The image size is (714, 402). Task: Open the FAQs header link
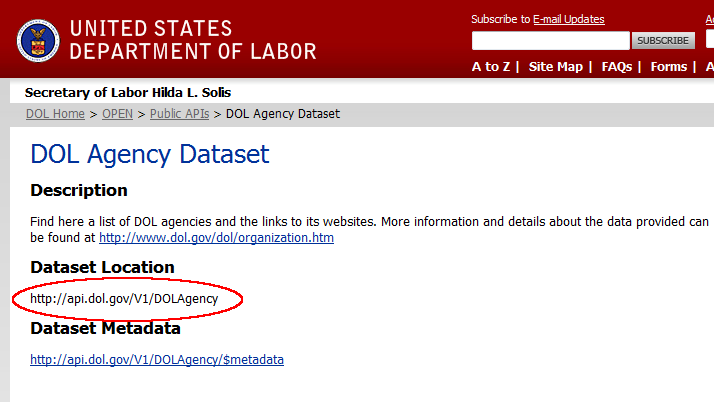[616, 67]
